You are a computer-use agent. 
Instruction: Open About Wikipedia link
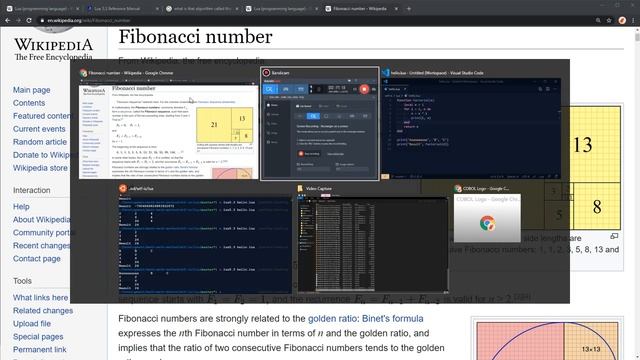[x=42, y=220]
